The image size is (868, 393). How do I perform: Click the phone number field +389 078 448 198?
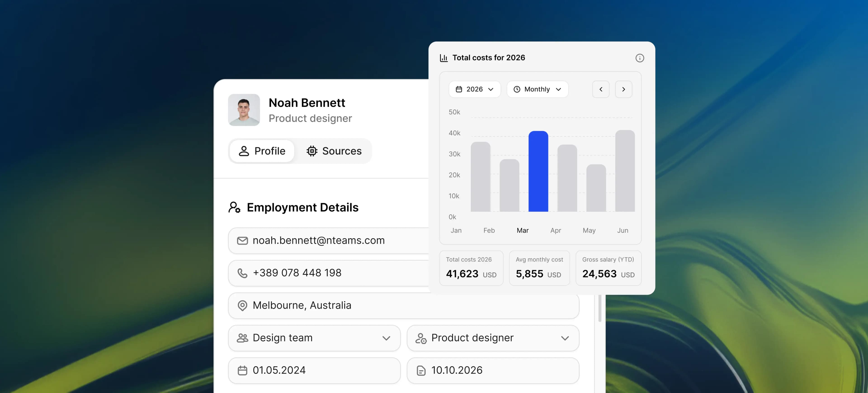click(x=328, y=273)
